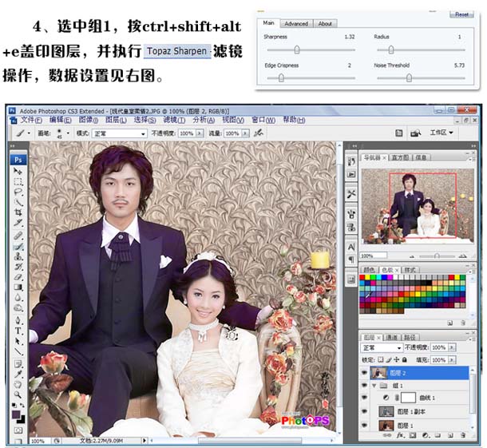Click the Sharpness slider handle

tap(297, 50)
